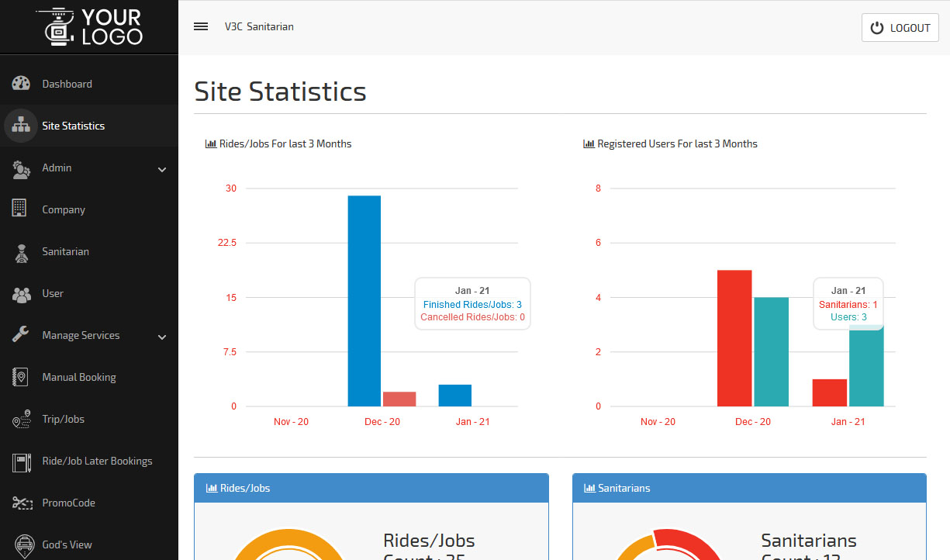Click the 'Users: 3' tooltip text
The height and width of the screenshot is (560, 950).
(848, 317)
